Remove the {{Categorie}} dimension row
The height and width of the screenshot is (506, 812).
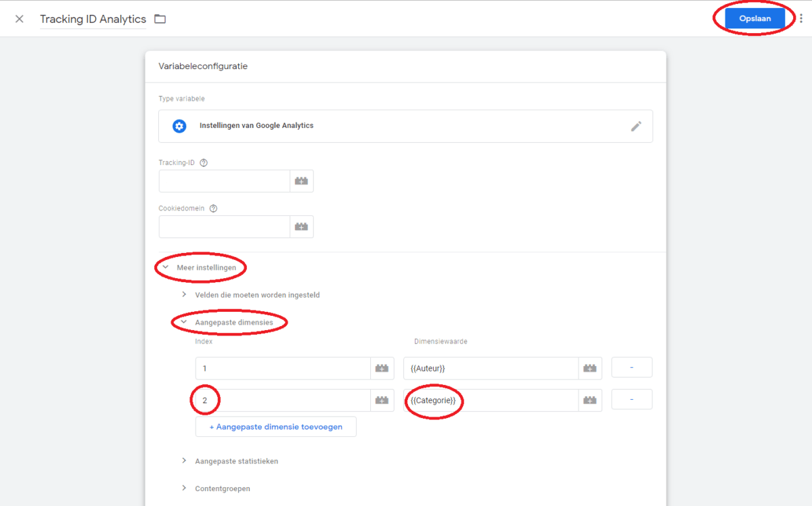click(x=631, y=399)
